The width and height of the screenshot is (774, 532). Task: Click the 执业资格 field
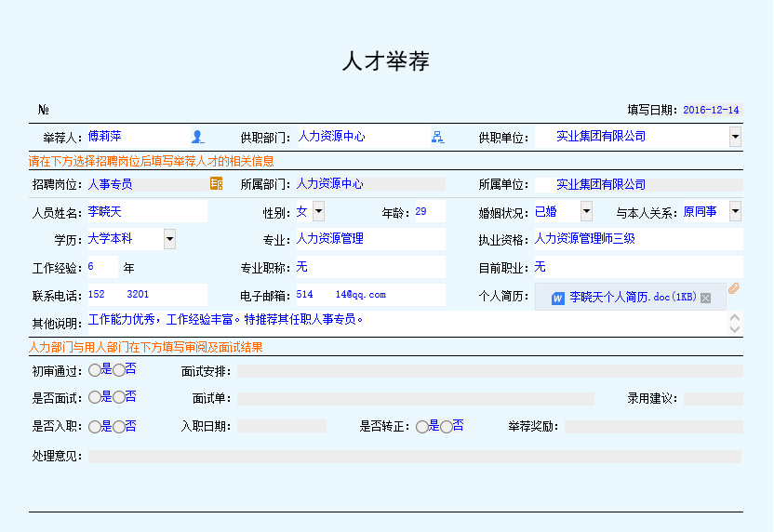pyautogui.click(x=639, y=239)
